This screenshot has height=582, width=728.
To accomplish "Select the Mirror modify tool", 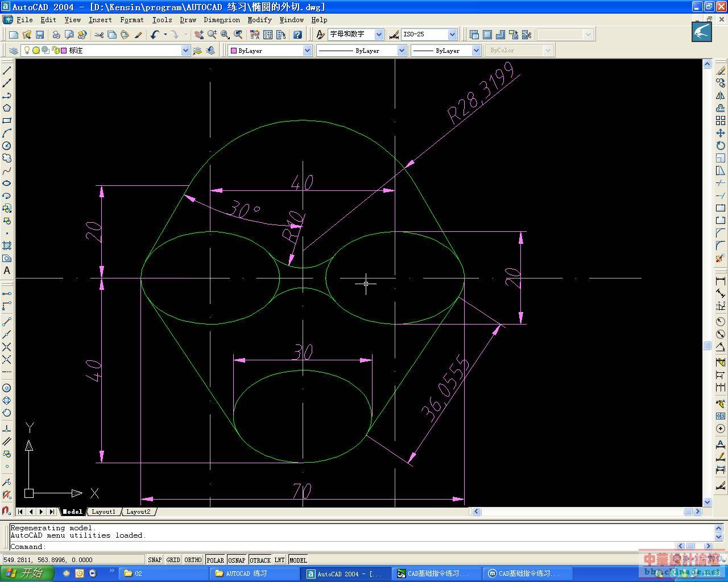I will [x=721, y=95].
